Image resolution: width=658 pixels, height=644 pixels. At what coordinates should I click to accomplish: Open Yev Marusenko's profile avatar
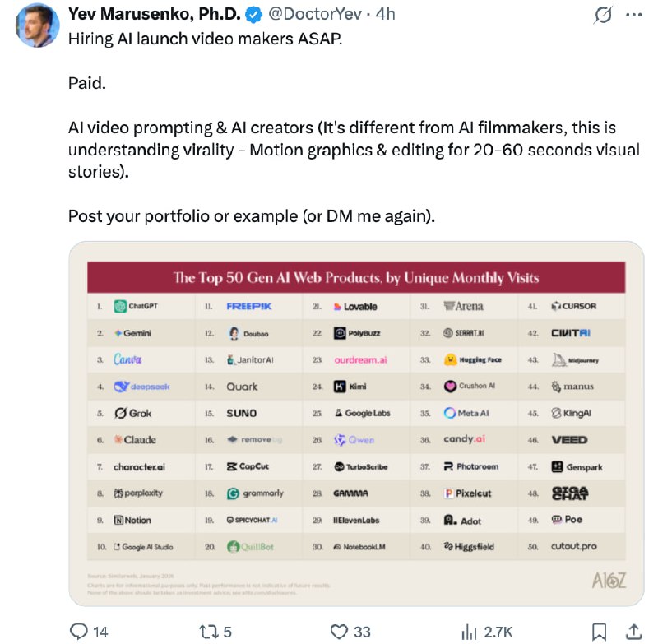click(x=34, y=26)
